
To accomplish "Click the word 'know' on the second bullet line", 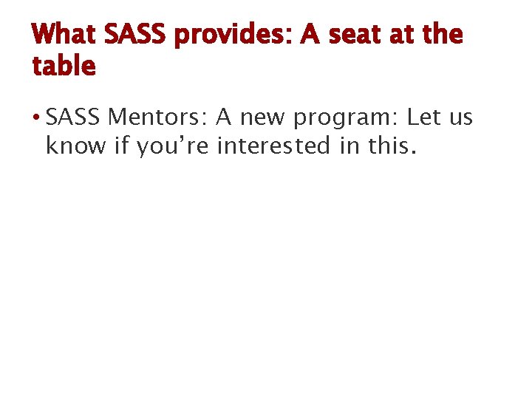I will (x=76, y=146).
